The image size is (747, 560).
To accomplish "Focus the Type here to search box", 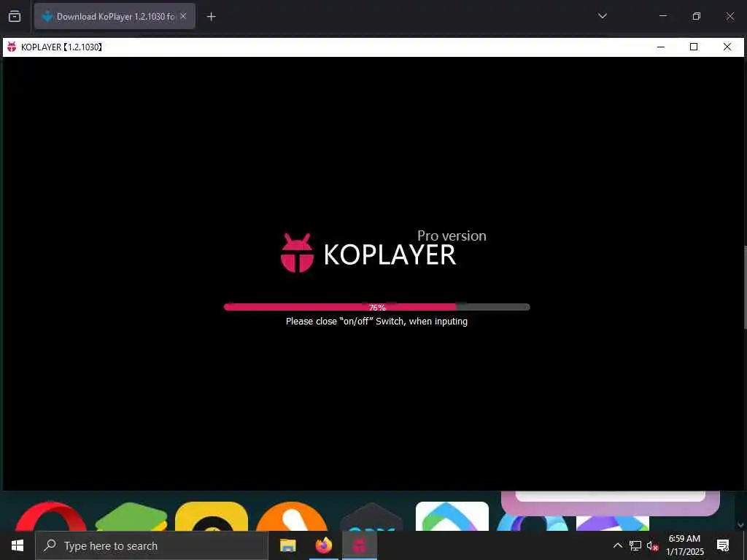I will click(152, 545).
